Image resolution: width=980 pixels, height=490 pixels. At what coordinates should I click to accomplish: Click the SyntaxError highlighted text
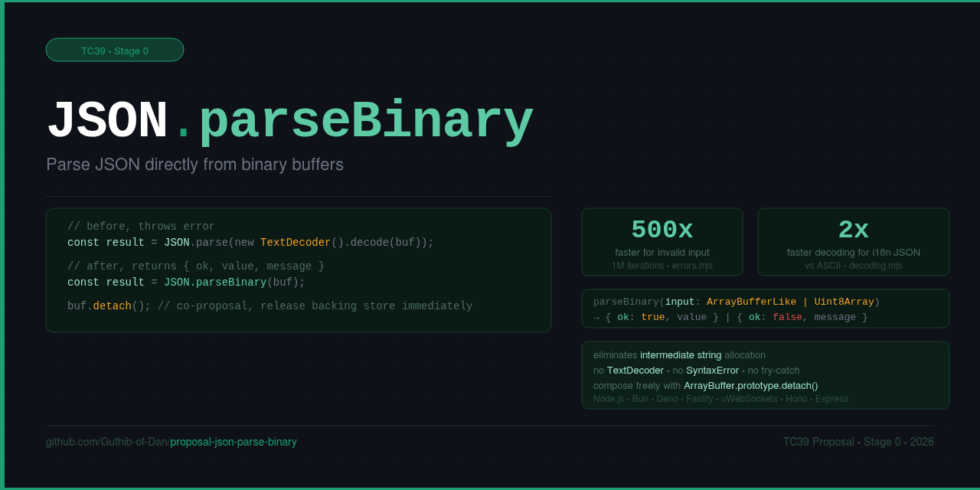(712, 370)
